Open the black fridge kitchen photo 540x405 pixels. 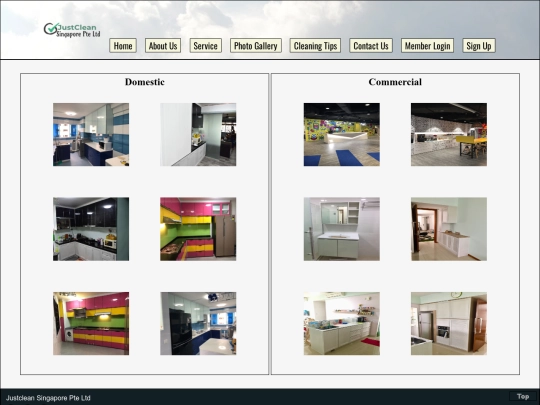click(x=198, y=324)
